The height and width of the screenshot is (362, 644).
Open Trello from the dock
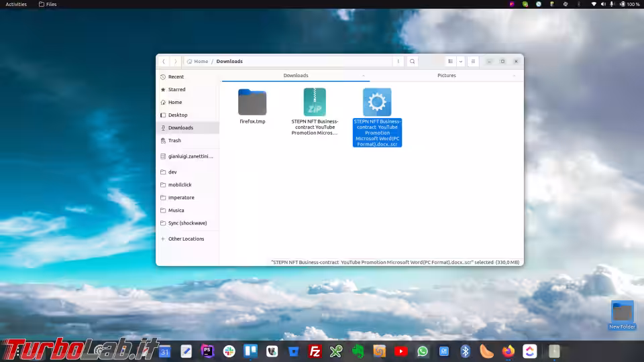pos(250,351)
